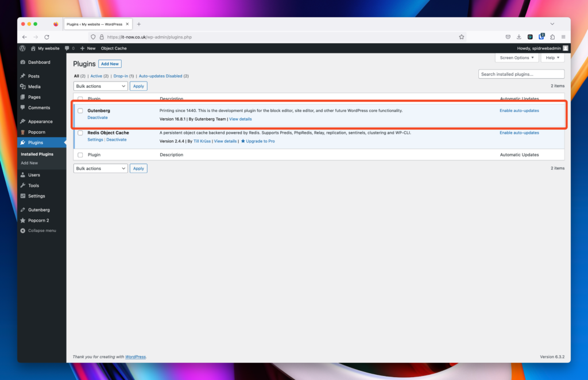
Task: Open a new browser tab with plus
Action: [x=139, y=24]
